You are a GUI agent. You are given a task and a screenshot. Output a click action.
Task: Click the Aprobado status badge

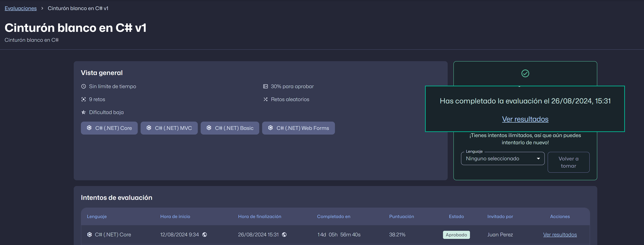click(x=456, y=235)
